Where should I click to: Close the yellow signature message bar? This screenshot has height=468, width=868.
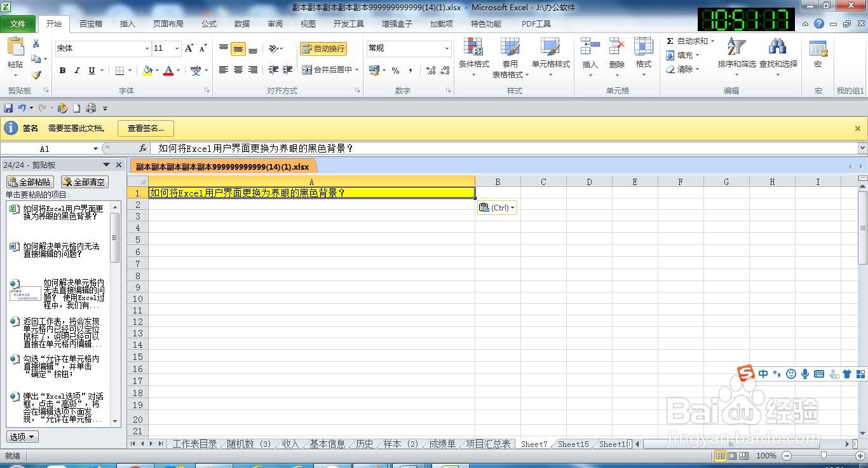[x=857, y=128]
